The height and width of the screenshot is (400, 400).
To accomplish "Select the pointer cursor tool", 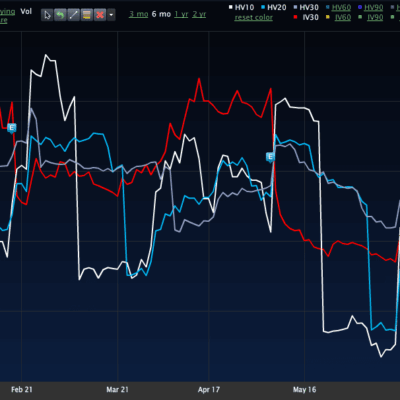I will (47, 15).
